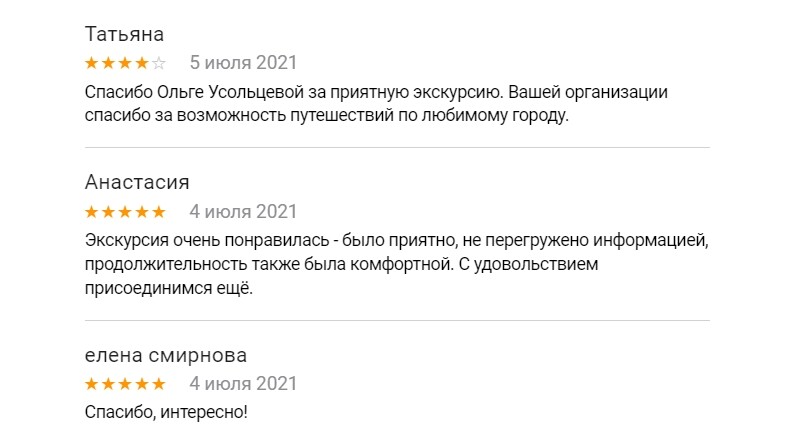The image size is (801, 442).
Task: Select the fourth star in Татьяна's rating
Action: point(142,63)
